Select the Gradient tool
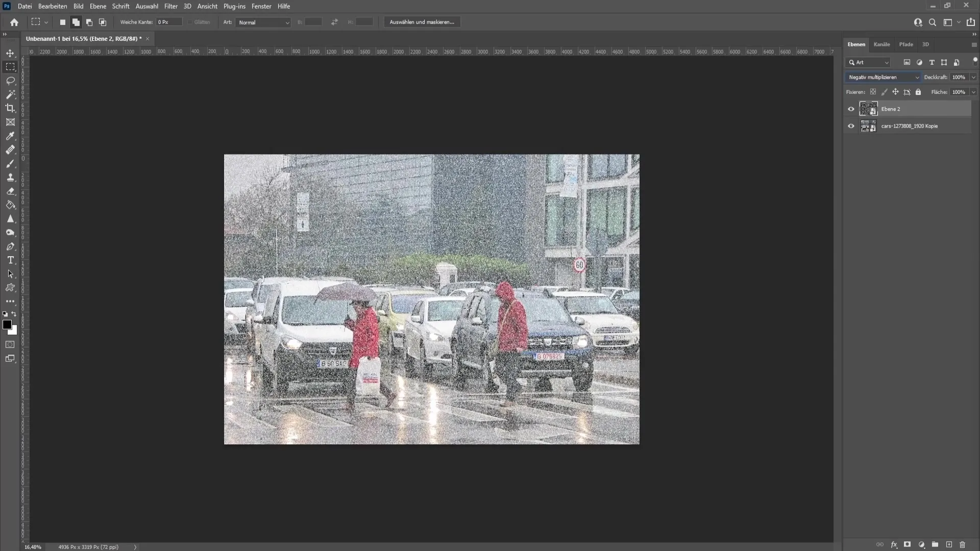 [x=10, y=205]
